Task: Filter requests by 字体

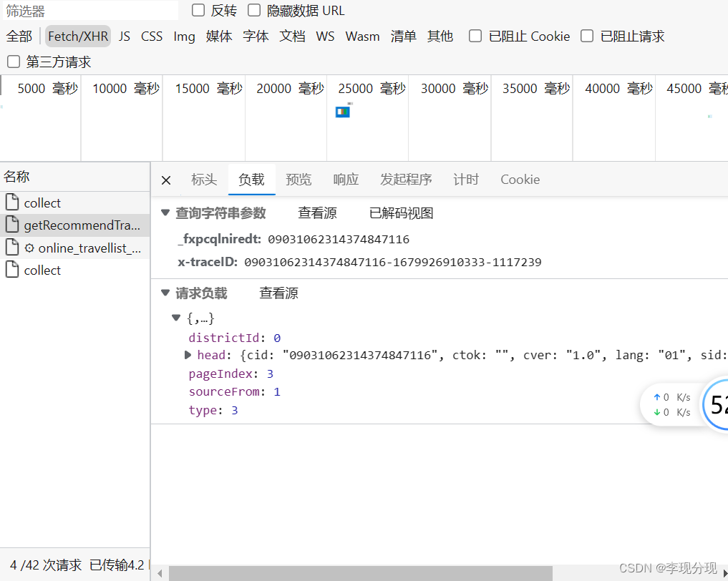Action: (256, 36)
